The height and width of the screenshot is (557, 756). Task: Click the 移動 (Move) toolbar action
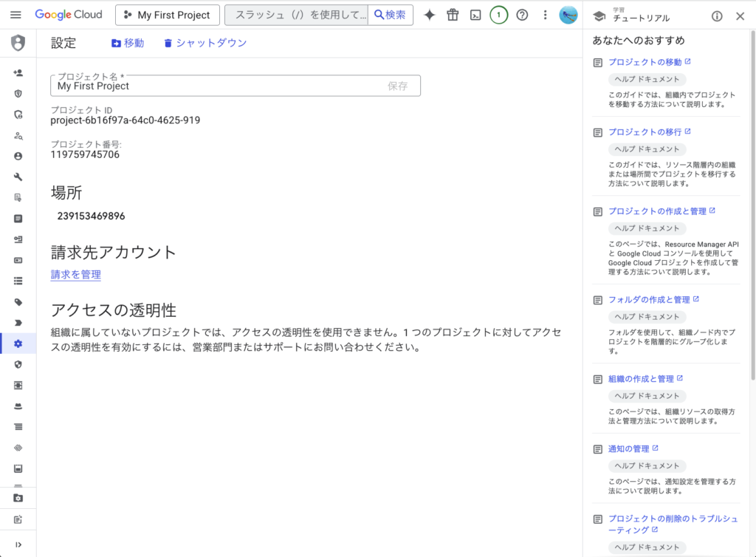(128, 43)
